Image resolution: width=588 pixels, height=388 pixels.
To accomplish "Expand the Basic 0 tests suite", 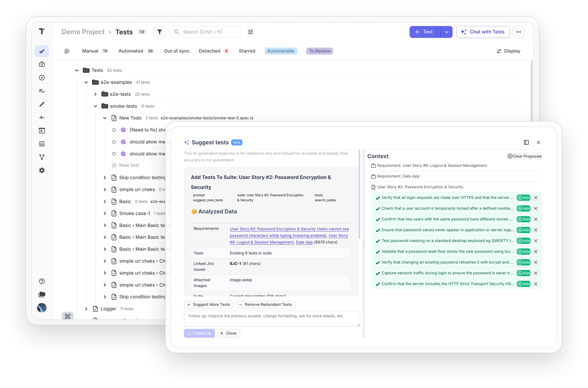I will pyautogui.click(x=105, y=201).
